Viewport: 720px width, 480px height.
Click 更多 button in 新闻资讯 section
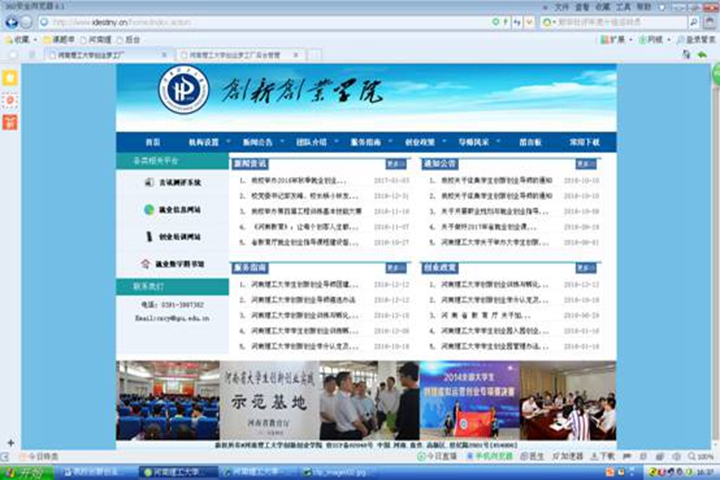coord(396,164)
